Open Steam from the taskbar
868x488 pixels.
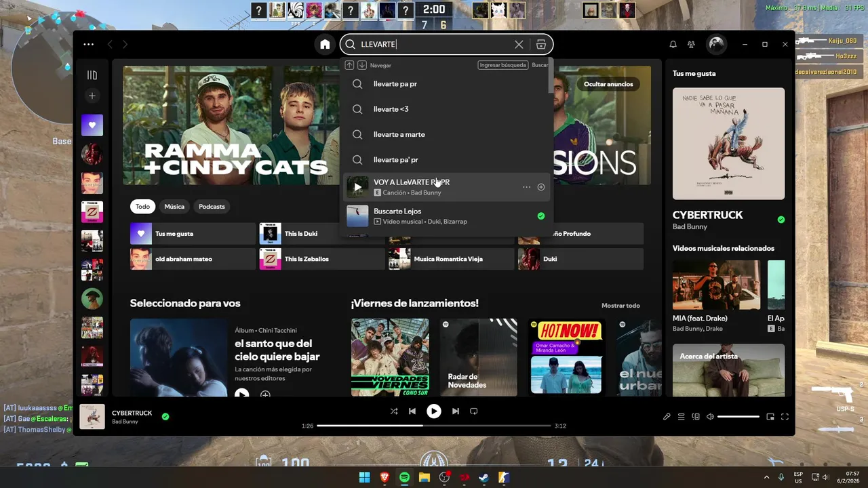pyautogui.click(x=484, y=477)
